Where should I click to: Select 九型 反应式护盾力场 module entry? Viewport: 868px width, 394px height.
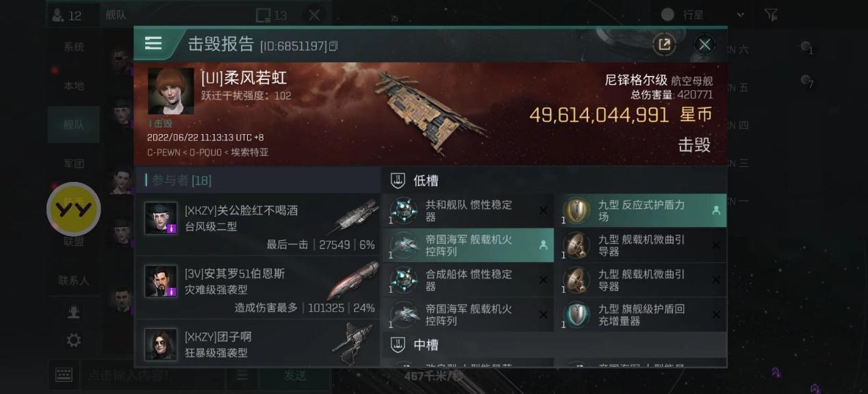[641, 211]
